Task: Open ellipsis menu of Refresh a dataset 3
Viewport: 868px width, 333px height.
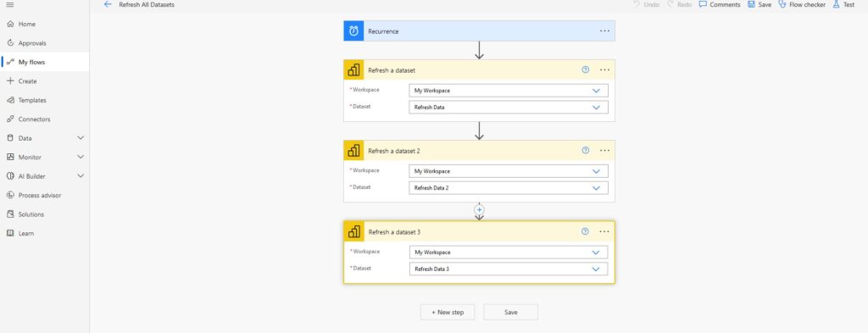Action: click(604, 232)
